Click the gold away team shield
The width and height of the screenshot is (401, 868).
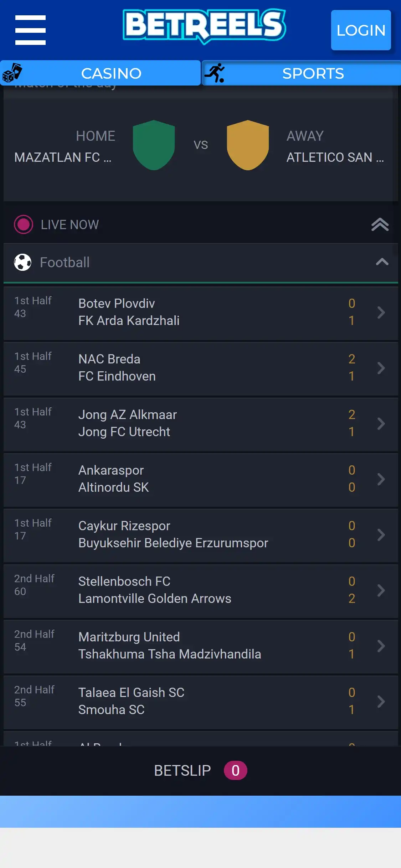click(x=248, y=145)
